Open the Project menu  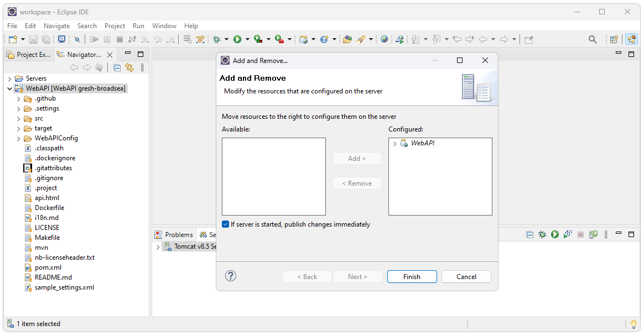(115, 26)
